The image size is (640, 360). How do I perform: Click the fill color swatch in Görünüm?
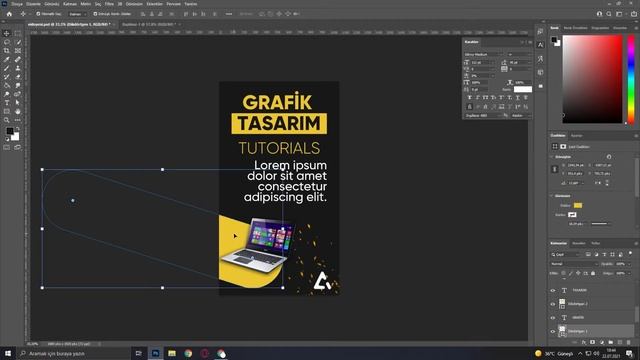coord(578,205)
